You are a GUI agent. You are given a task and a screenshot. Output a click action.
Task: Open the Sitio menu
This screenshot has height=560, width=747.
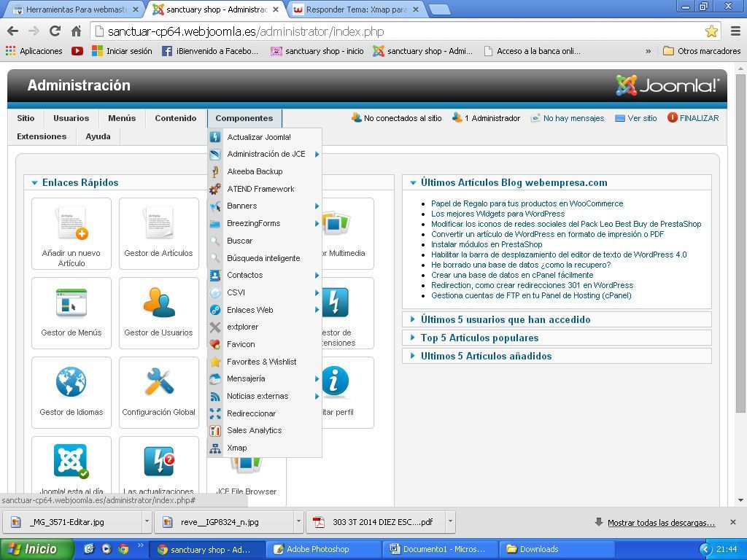tap(26, 118)
